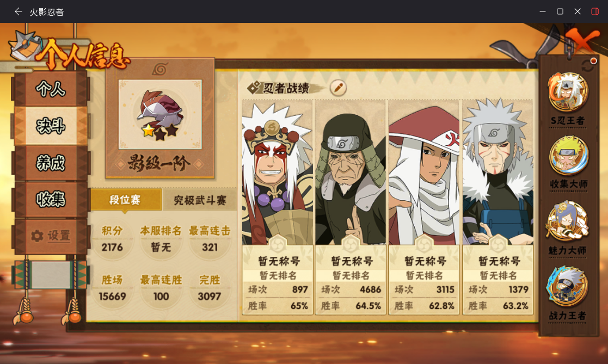Close panel with orange X
Screen dimensions: 608x364
(x=582, y=40)
